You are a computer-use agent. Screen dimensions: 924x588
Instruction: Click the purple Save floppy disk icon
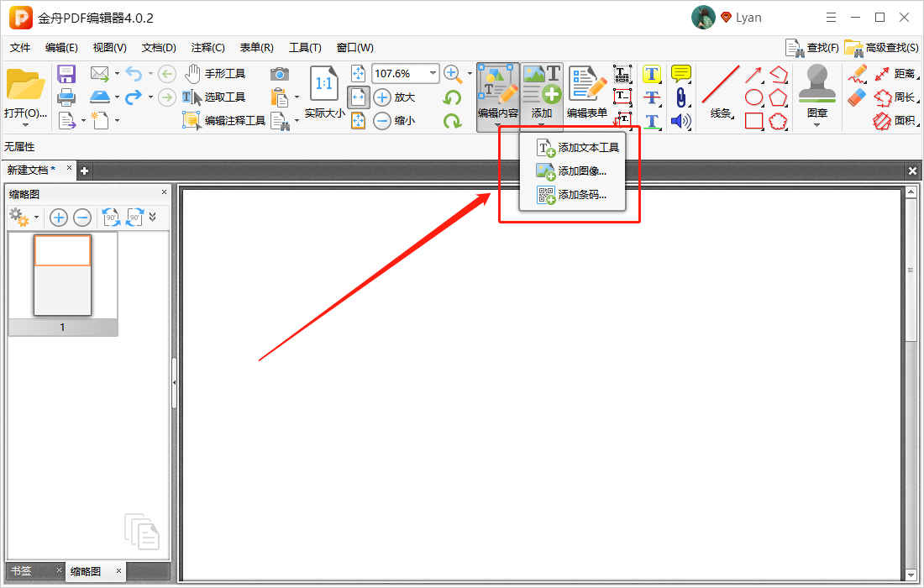[x=66, y=74]
